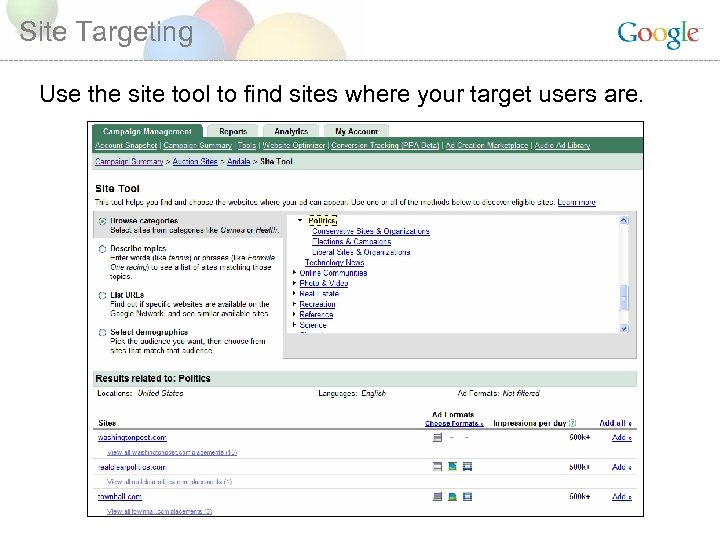Open Conservative Sites & Organizations subcategory
This screenshot has width=720, height=540.
(x=371, y=231)
